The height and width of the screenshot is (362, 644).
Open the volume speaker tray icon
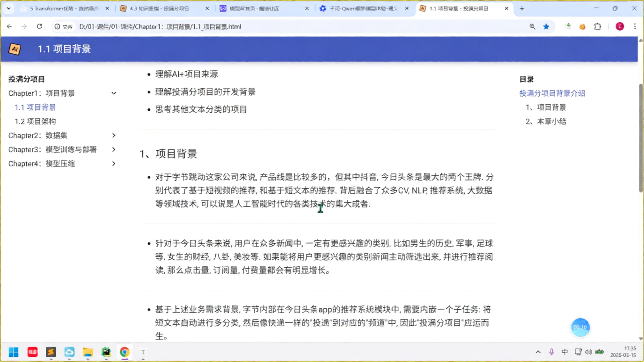tap(588, 352)
